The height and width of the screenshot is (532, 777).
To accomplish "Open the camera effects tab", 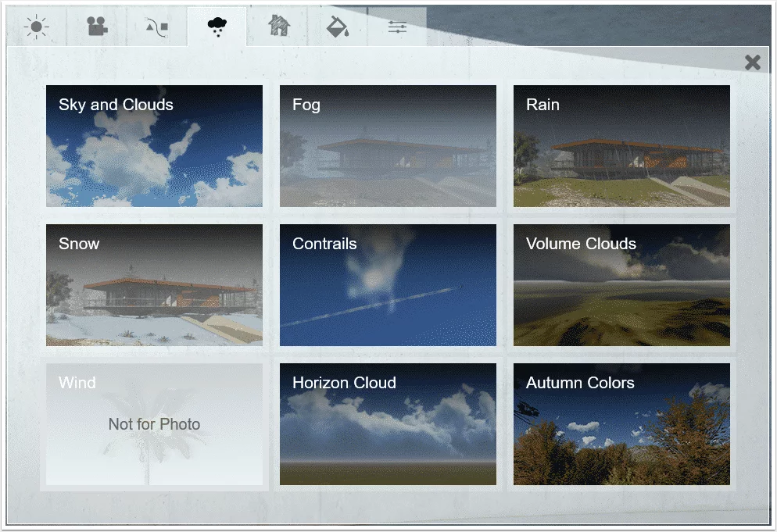I will (x=97, y=27).
